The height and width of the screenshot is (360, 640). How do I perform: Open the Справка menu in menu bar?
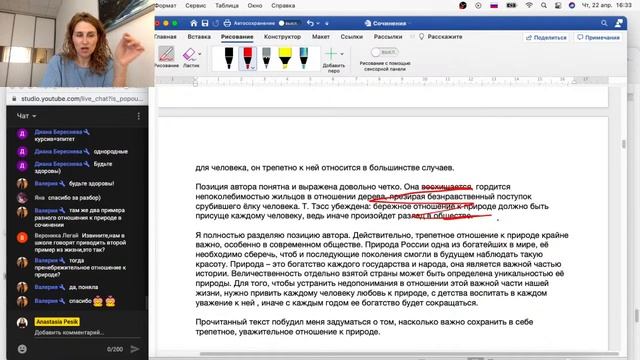[283, 6]
